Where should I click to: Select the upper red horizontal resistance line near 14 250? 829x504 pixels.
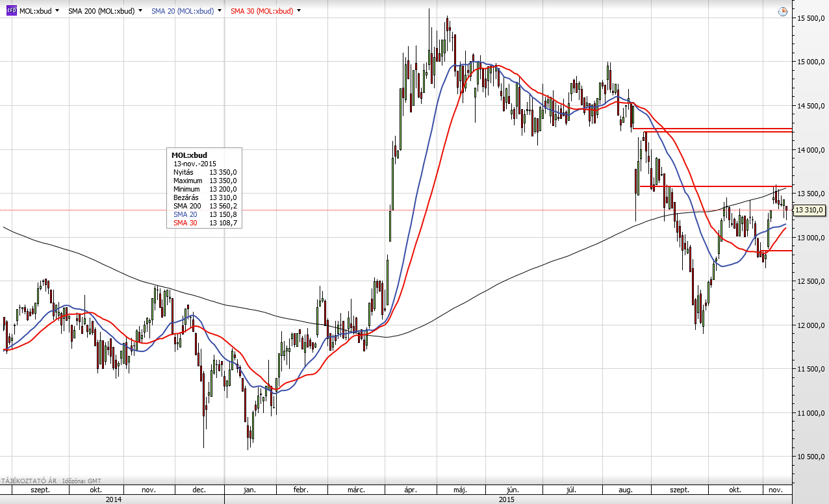(713, 129)
